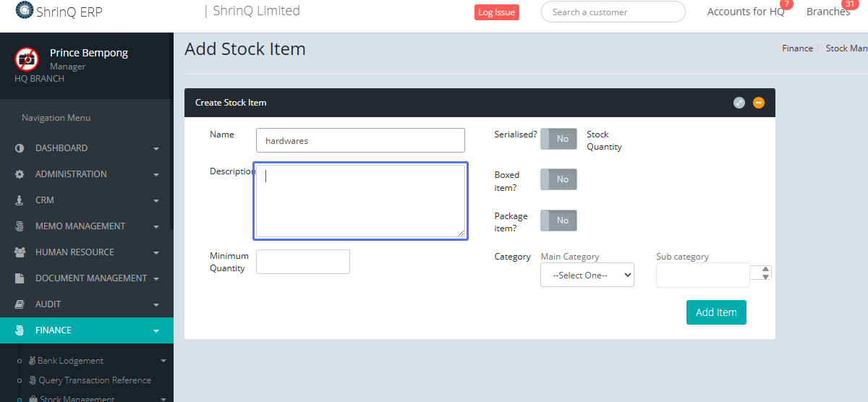Screen dimensions: 868x402
Task: Click the Human Resource people icon
Action: tap(20, 252)
